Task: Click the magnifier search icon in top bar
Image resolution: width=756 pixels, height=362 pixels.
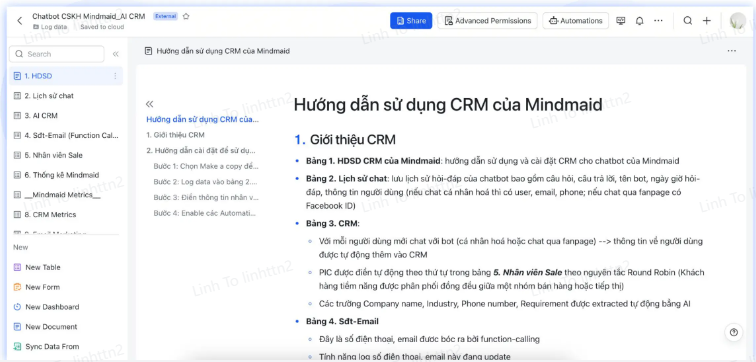Action: click(688, 21)
